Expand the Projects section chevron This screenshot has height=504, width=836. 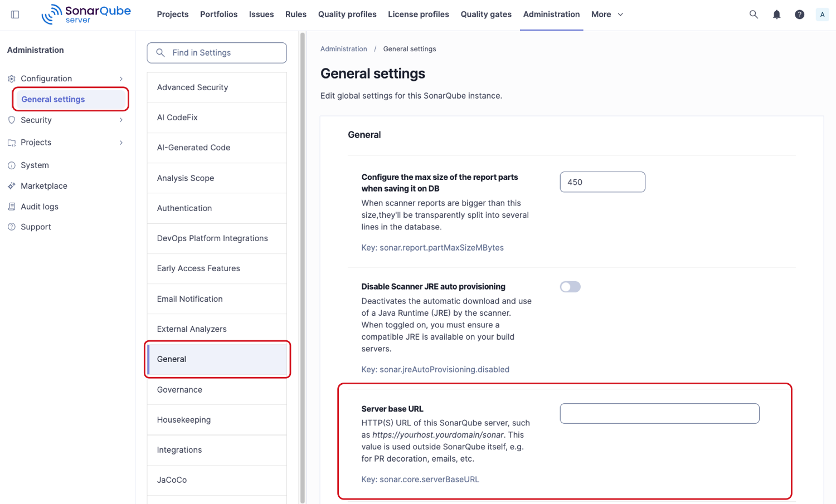pos(121,143)
